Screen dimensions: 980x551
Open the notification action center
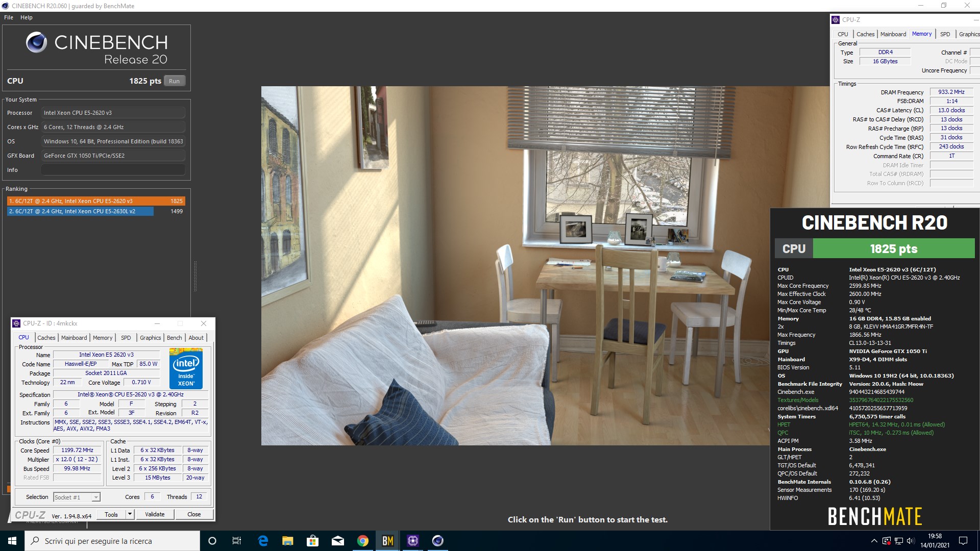(x=963, y=541)
